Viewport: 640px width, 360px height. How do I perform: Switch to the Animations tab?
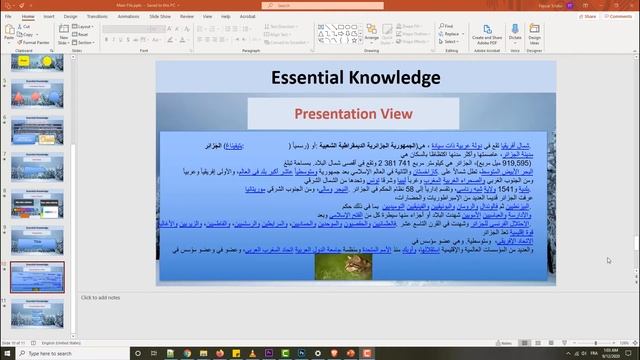(x=128, y=16)
